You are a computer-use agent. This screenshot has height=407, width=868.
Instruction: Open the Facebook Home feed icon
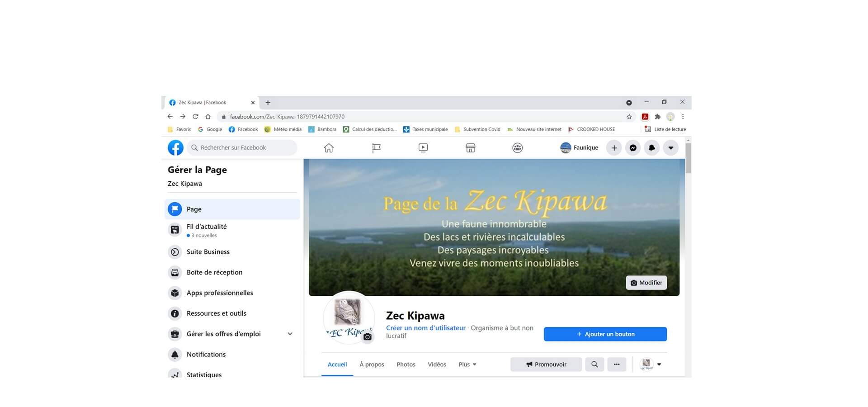tap(329, 148)
